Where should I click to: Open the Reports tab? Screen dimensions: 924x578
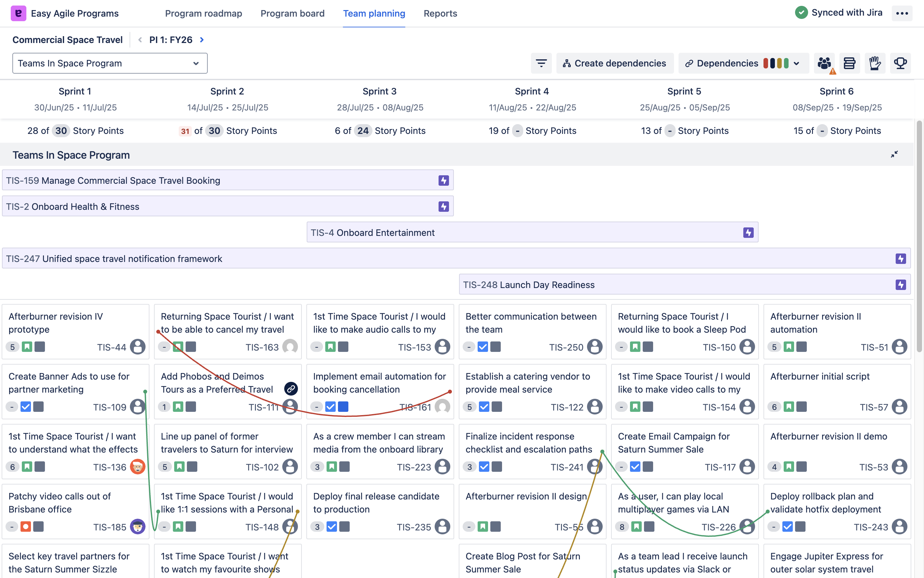[440, 13]
